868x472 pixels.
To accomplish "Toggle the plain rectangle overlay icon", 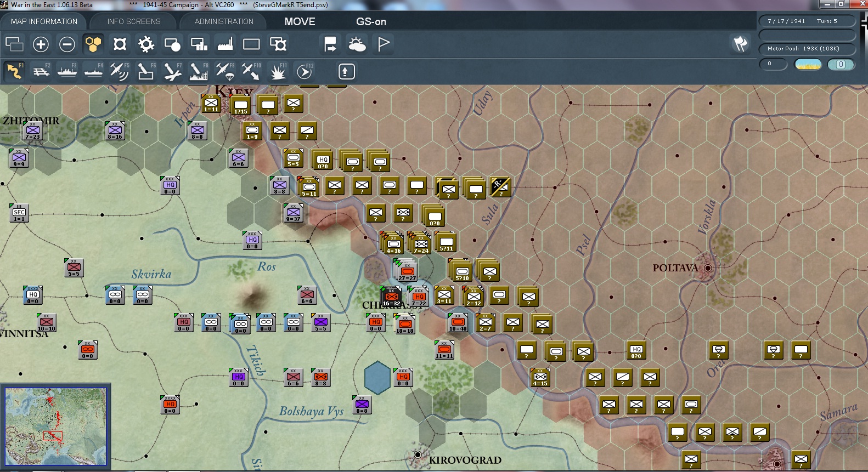I will [x=251, y=44].
